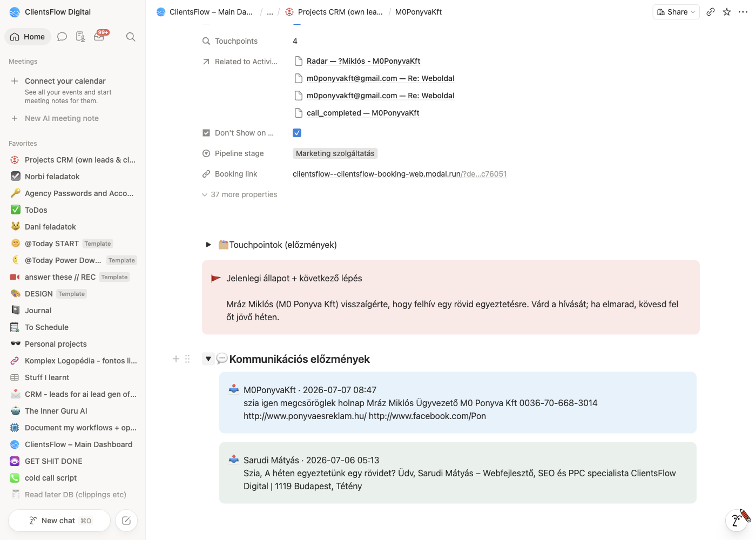Copy page link icon next to Share
The image size is (756, 540).
tap(711, 12)
